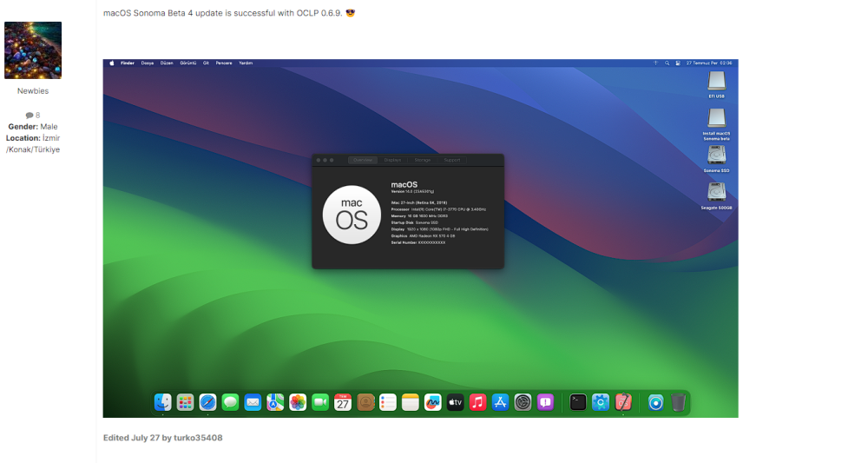
Task: Open Calendar showing 27 in Dock
Action: (343, 403)
